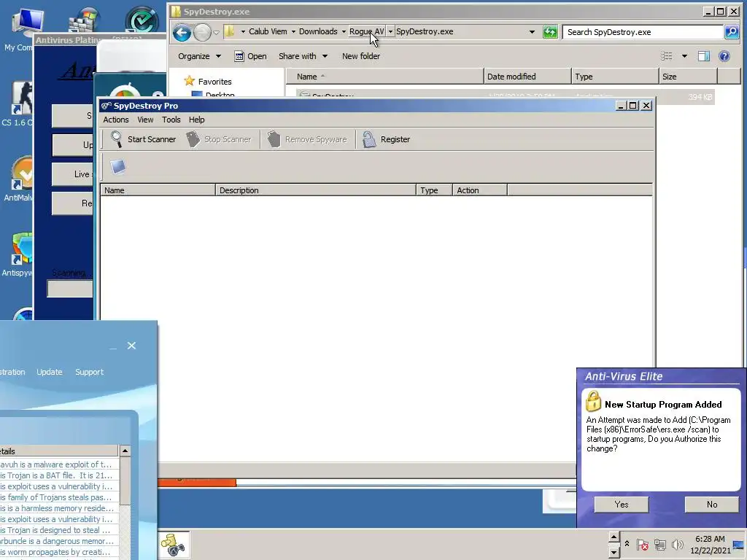Open the Actions menu in SpyDestroy Pro

116,120
